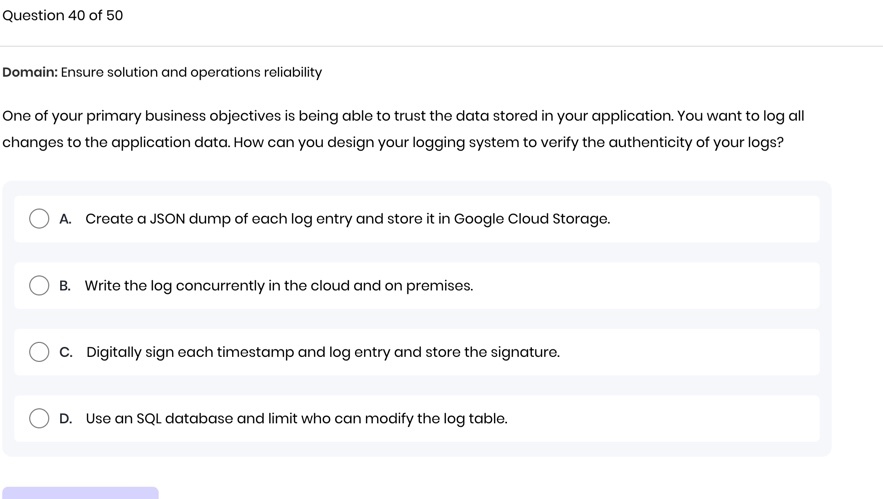The height and width of the screenshot is (499, 883).
Task: Click the 'C.' option letter label
Action: [66, 352]
